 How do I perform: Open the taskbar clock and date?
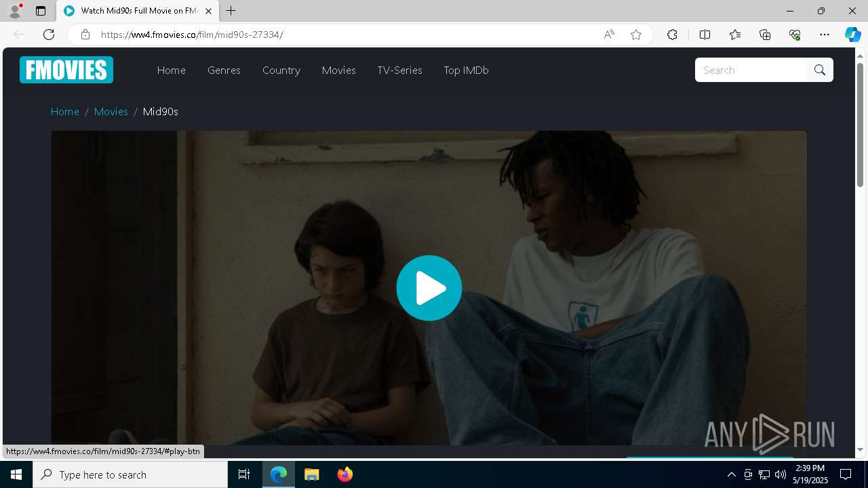[810, 474]
